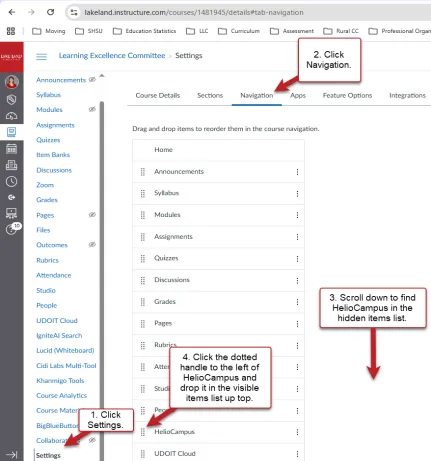This screenshot has height=461, width=431.
Task: Click the drag handle beside Modules
Action: pos(143,215)
